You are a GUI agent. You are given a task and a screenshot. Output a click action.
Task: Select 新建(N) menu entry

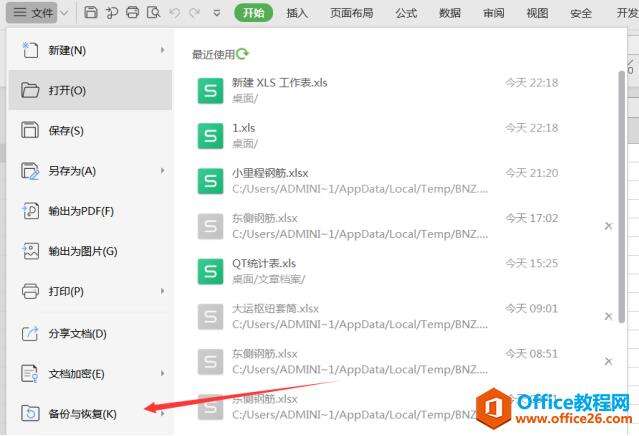90,50
